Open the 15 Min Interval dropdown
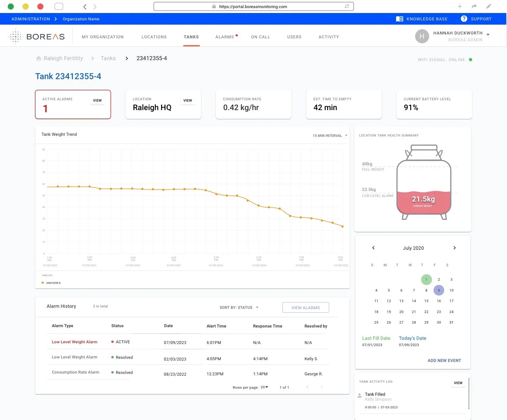The width and height of the screenshot is (507, 420). 329,135
